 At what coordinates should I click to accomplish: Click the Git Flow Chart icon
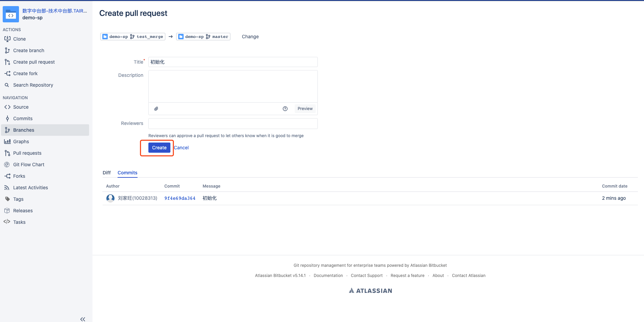coord(7,165)
